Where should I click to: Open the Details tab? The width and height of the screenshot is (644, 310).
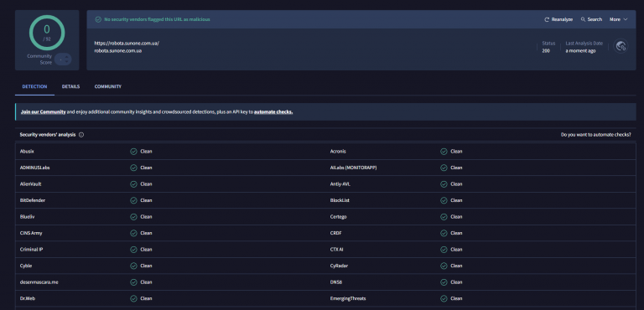(70, 86)
